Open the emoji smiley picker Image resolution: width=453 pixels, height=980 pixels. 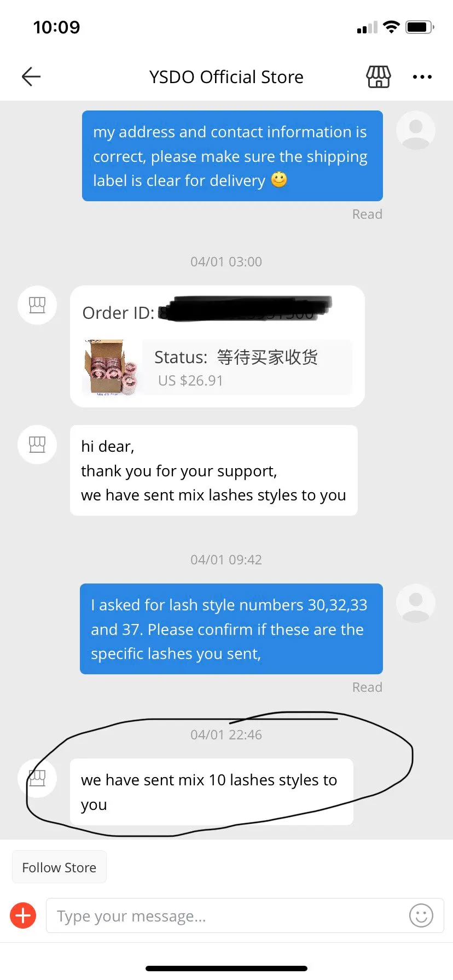pyautogui.click(x=421, y=915)
